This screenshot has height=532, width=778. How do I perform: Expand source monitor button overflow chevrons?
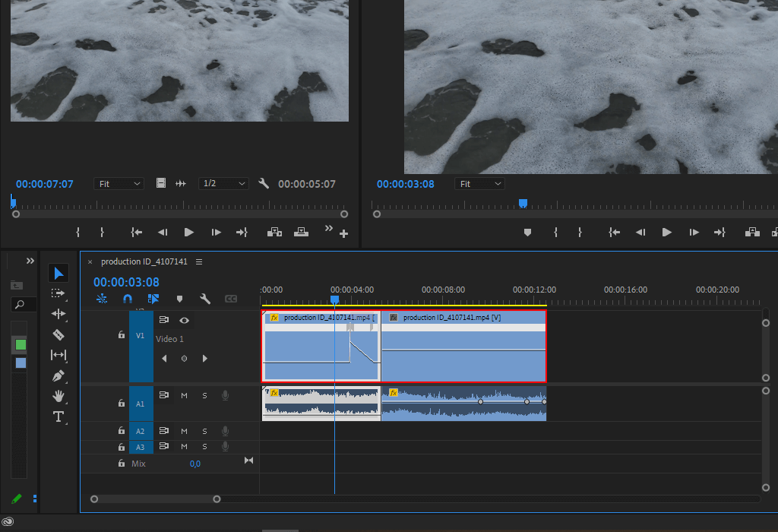point(328,228)
